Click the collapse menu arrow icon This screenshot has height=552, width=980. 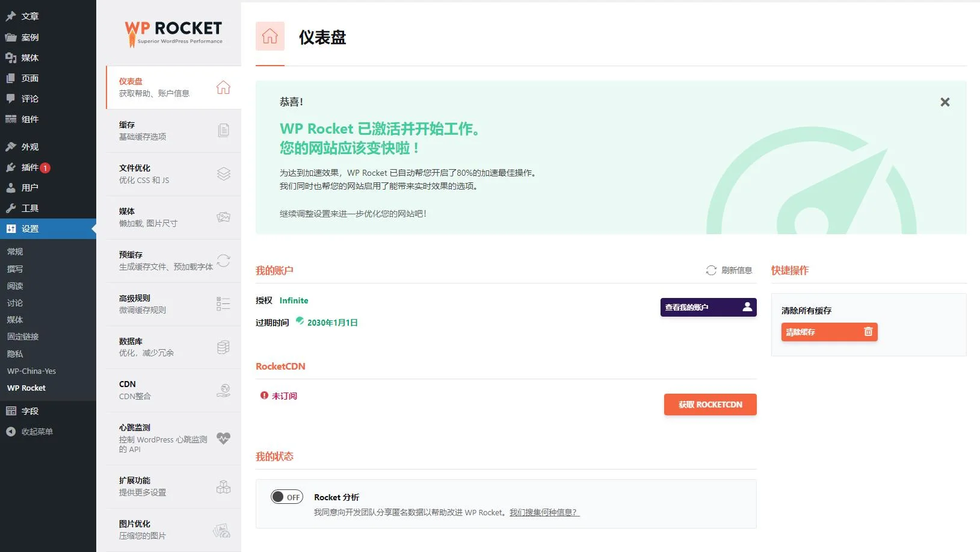click(x=11, y=432)
